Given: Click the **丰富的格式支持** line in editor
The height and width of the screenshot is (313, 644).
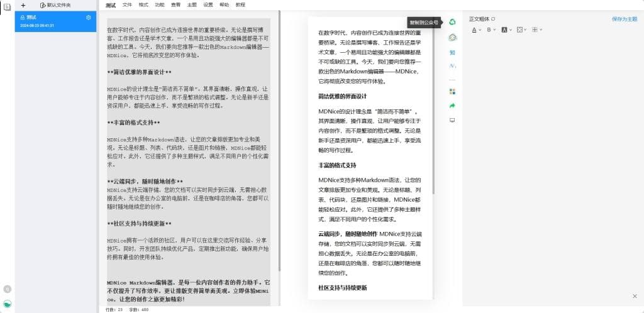Looking at the screenshot, I should 133,123.
